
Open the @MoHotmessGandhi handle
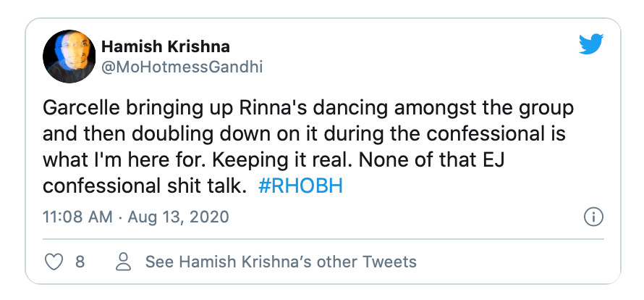pos(182,67)
